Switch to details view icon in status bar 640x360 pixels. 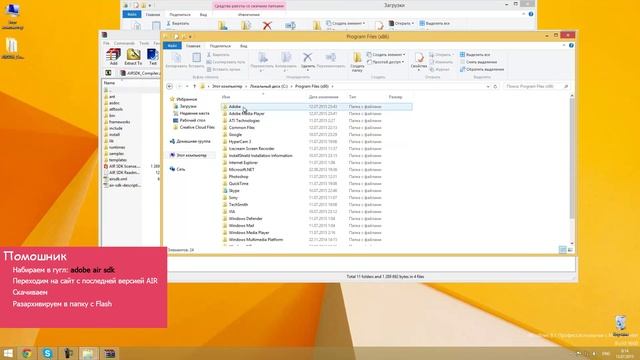562,250
